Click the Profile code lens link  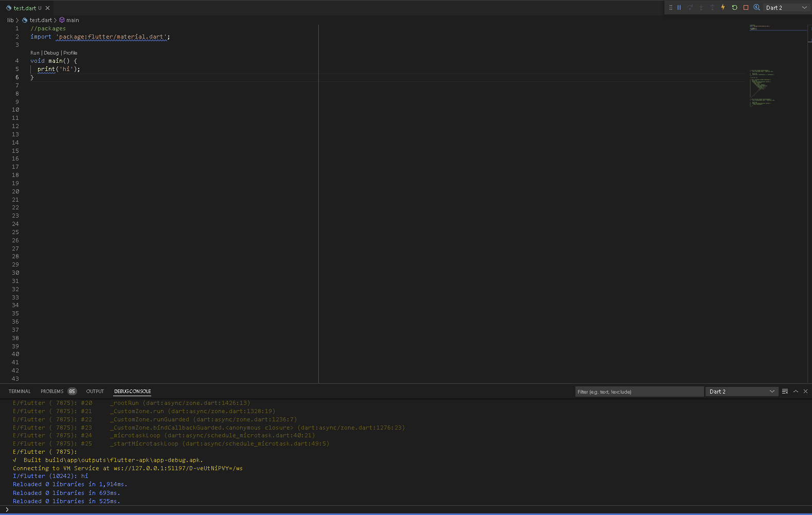pos(70,53)
